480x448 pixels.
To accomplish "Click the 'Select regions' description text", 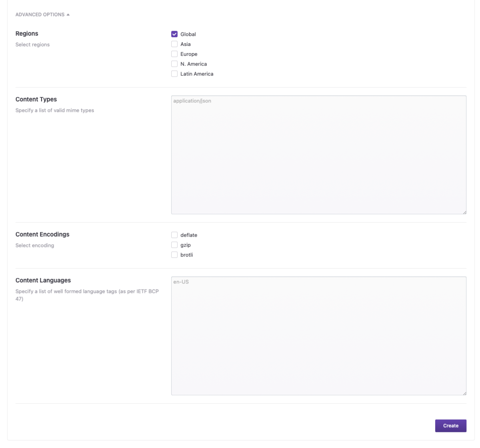I will (32, 44).
